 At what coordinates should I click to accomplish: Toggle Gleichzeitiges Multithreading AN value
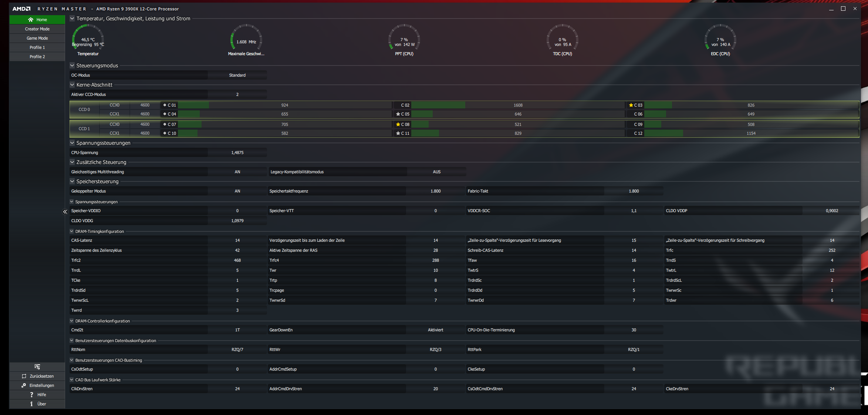coord(237,172)
